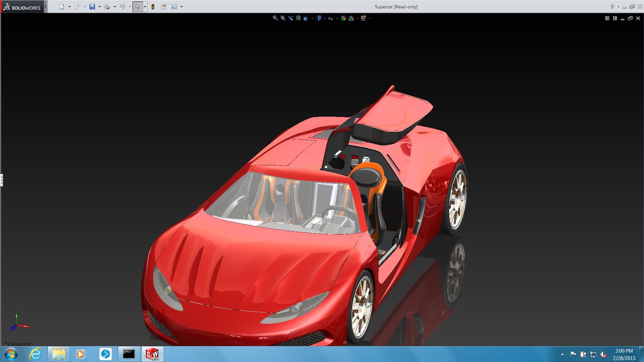
Task: Click Edit Appearance color ball icon
Action: [343, 18]
